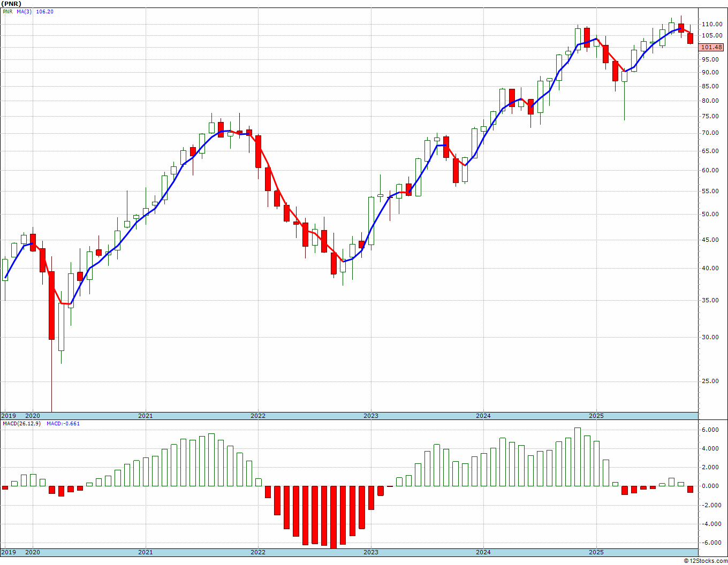The height and width of the screenshot is (565, 728).
Task: Click the MA(3) legend label
Action: (x=24, y=11)
